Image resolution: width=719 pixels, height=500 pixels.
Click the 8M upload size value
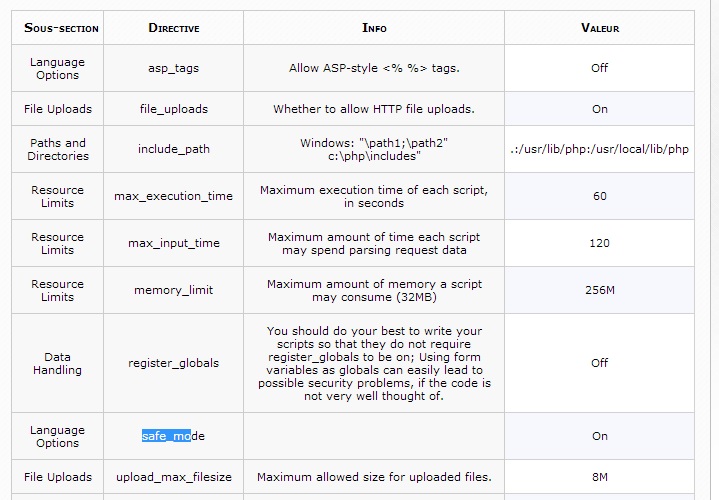tap(600, 477)
